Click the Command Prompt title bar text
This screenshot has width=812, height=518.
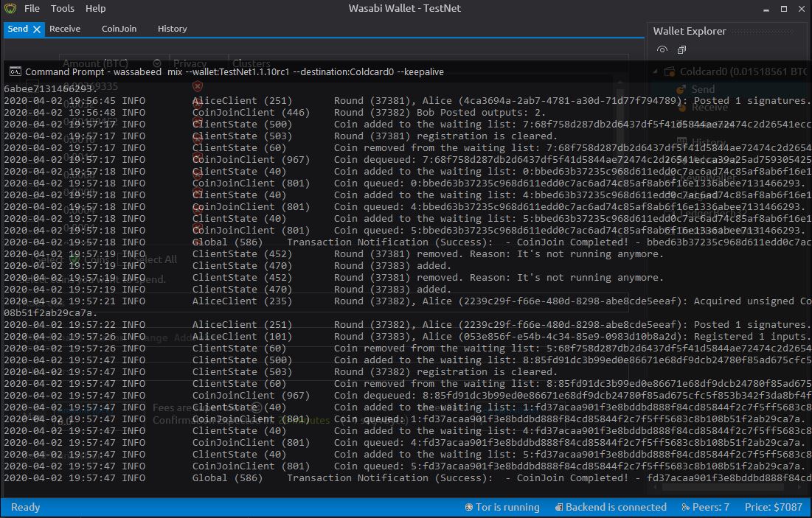point(234,72)
